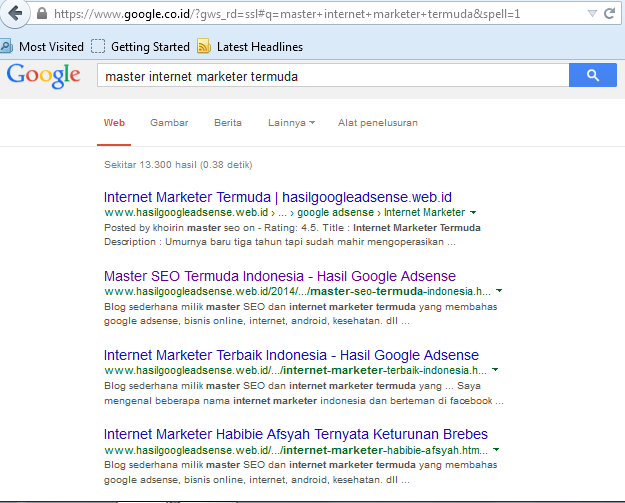Expand arrow beside internet-marketer-habibie-afsyah URL
Image resolution: width=625 pixels, height=503 pixels.
point(496,450)
